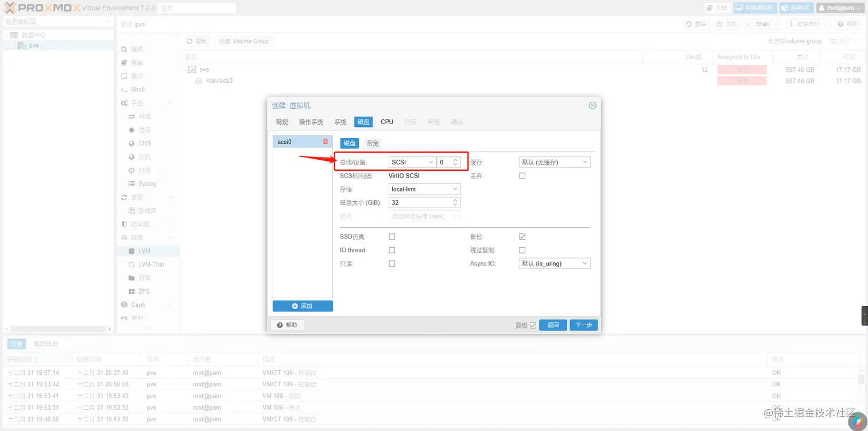Uncheck the 高级 checkbox
The height and width of the screenshot is (431, 868).
(533, 325)
